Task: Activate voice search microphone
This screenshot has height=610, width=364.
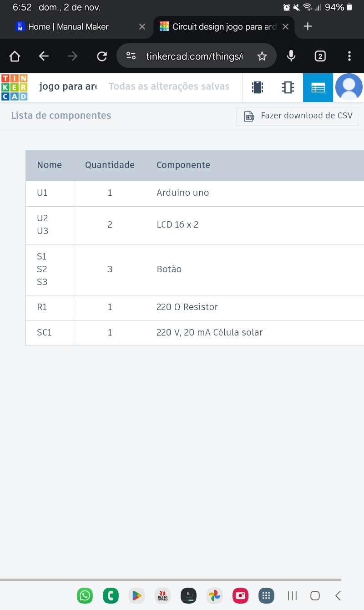Action: (x=291, y=56)
